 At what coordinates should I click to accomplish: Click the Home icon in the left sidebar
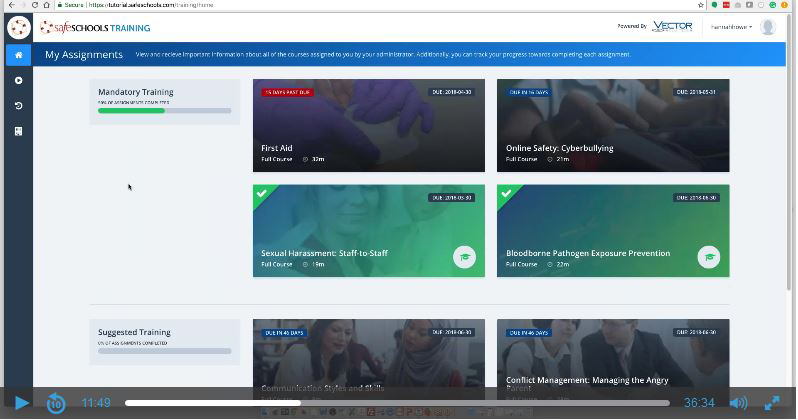[x=19, y=55]
